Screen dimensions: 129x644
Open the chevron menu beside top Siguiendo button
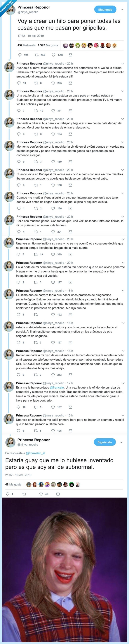[x=122, y=10]
